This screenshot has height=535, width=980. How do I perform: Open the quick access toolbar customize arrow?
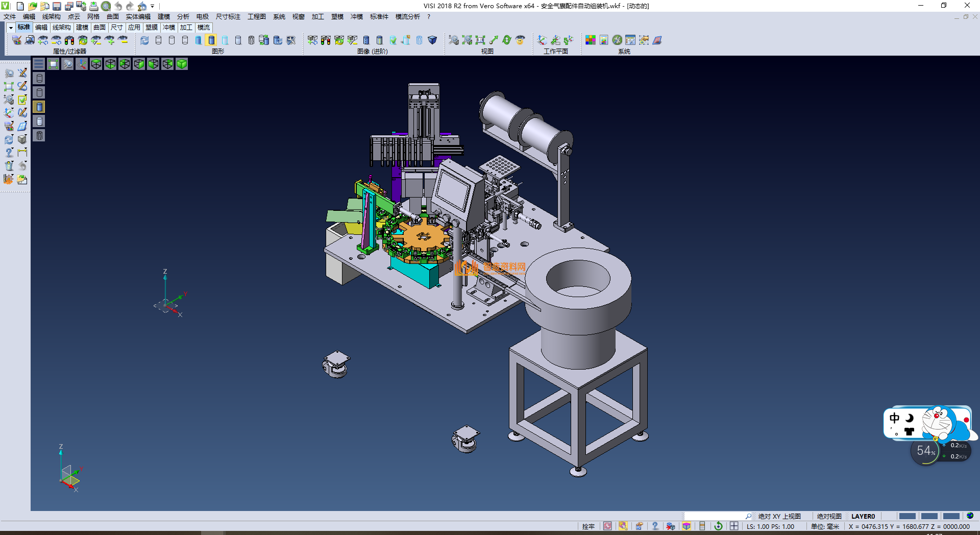pyautogui.click(x=153, y=6)
